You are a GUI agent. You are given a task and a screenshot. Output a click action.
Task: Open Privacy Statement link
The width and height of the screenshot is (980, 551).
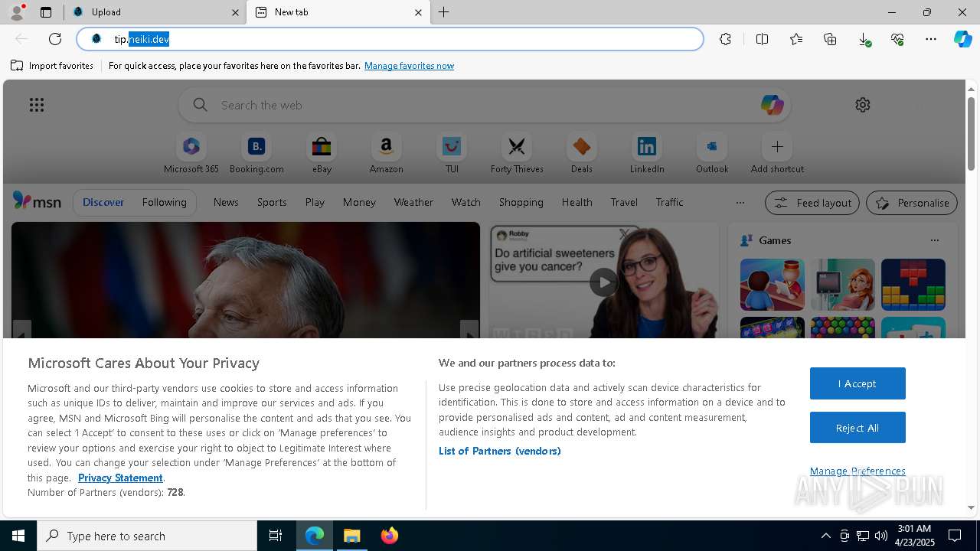click(x=120, y=478)
